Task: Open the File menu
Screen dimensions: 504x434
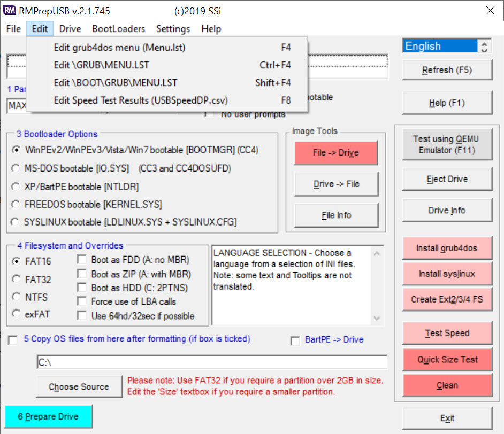Action: click(x=13, y=29)
